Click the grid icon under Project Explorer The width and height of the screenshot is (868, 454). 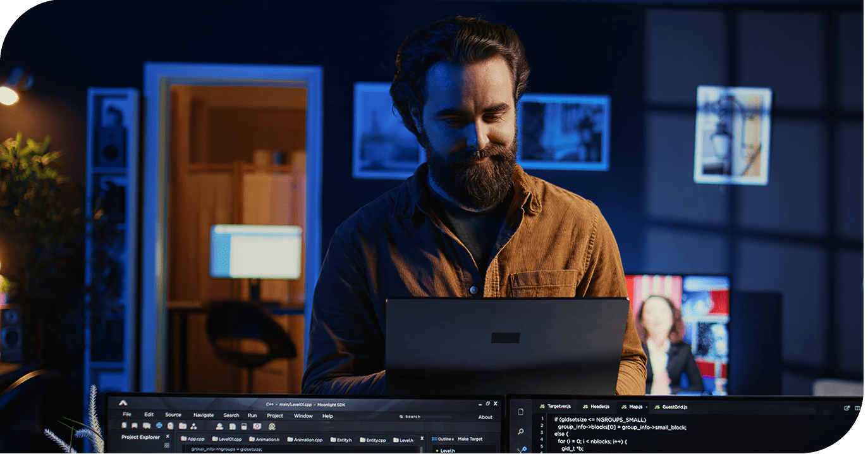click(x=167, y=446)
